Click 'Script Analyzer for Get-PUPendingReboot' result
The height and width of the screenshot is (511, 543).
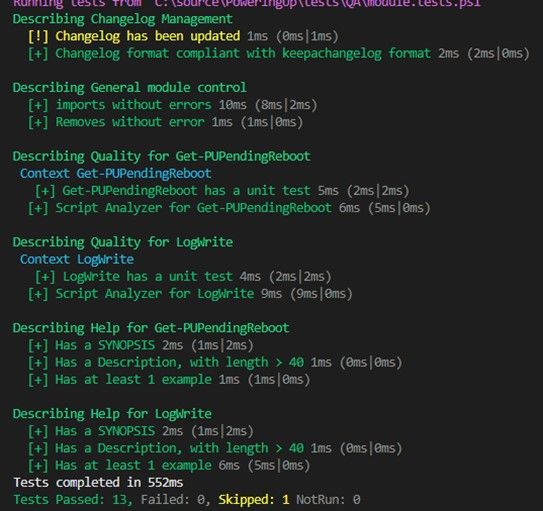(x=229, y=208)
